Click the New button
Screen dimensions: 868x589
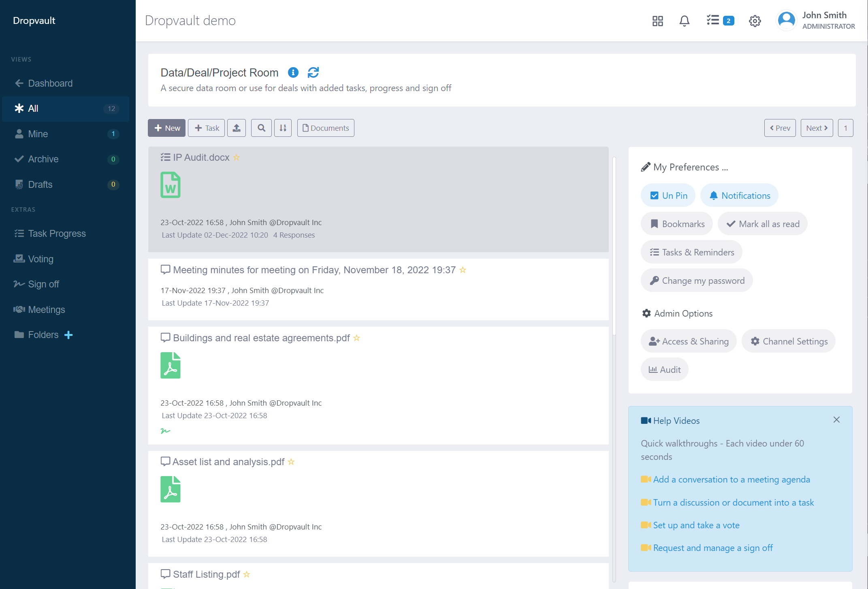click(166, 128)
